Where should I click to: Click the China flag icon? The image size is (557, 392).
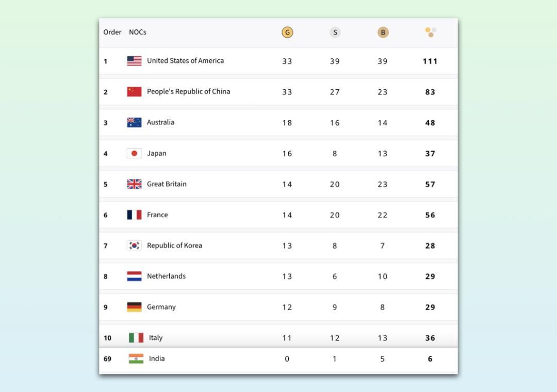[x=134, y=92]
